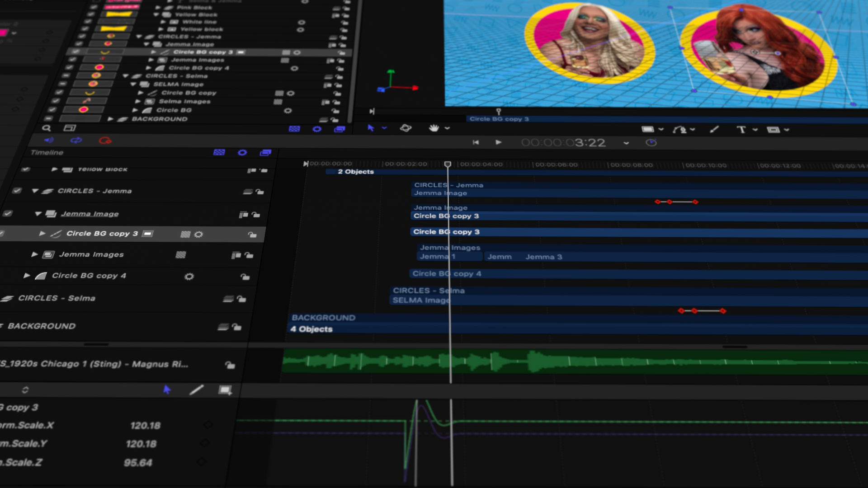Expand the Circle BG copy 3 layer

[42, 234]
